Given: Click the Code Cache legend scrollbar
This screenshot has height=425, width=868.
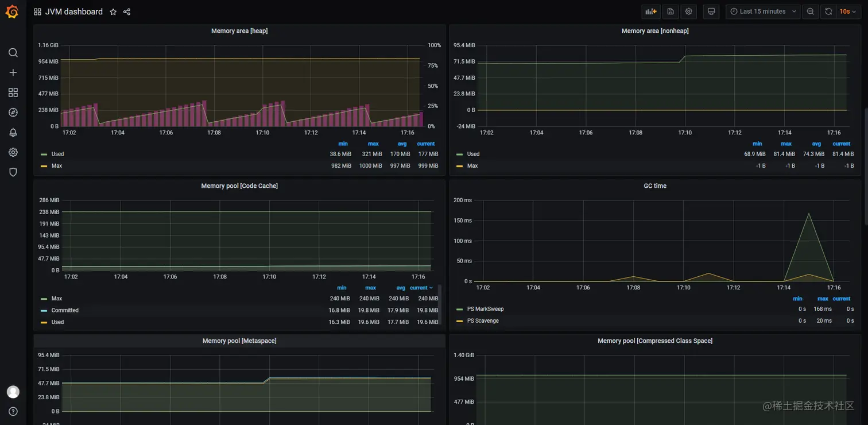Looking at the screenshot, I should coord(440,304).
